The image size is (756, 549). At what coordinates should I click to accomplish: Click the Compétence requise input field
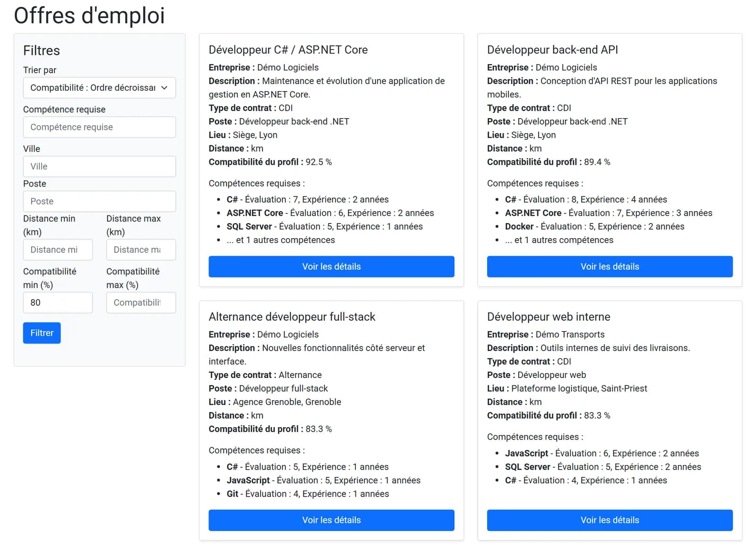click(99, 127)
